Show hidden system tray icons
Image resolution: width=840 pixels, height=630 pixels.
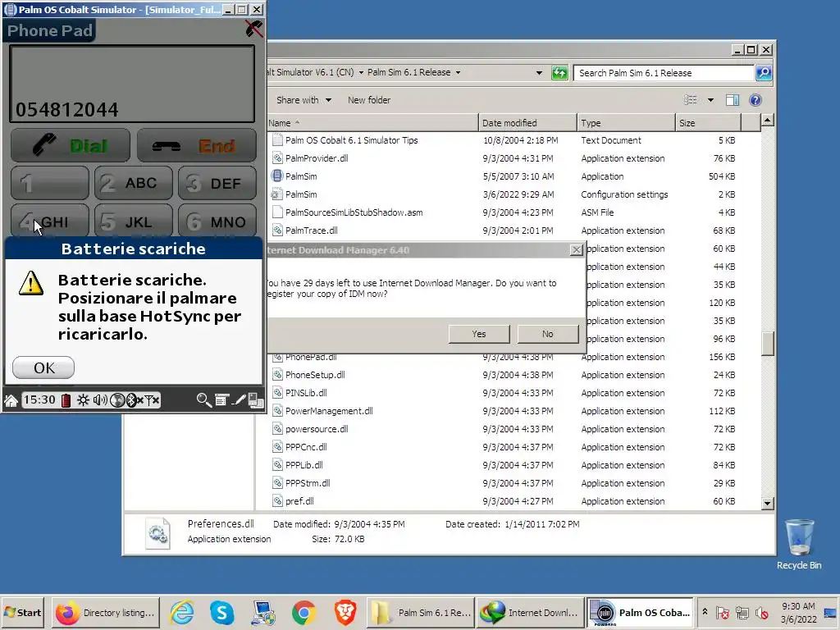point(705,612)
